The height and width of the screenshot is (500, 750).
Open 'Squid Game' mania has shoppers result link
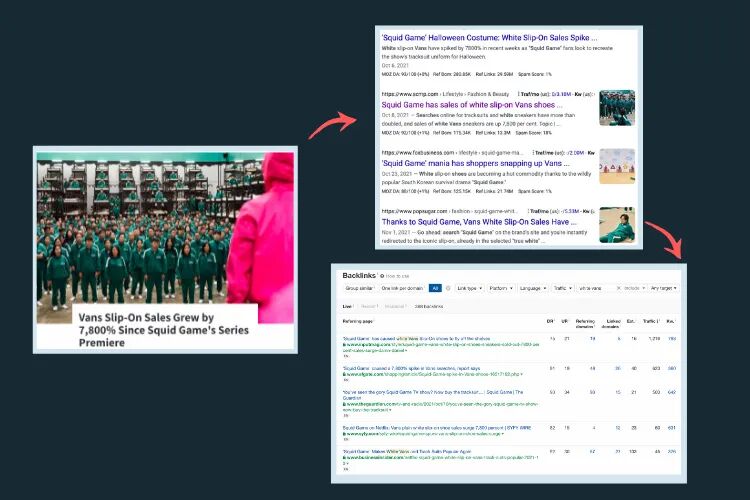click(475, 163)
